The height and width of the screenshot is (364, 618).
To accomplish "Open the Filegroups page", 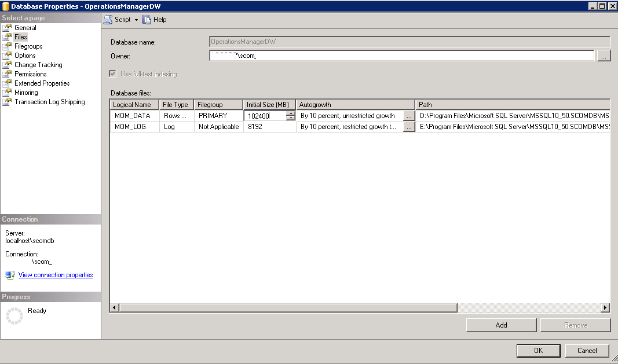I will [x=28, y=46].
